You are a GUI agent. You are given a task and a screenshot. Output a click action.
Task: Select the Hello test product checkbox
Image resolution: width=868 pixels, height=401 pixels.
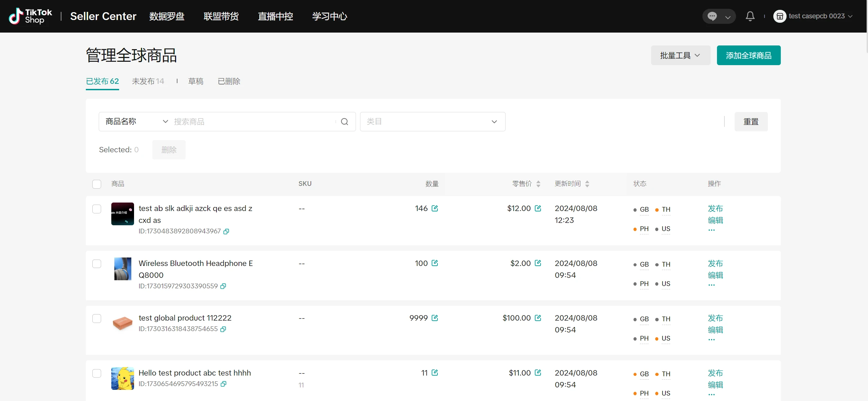[x=97, y=374]
